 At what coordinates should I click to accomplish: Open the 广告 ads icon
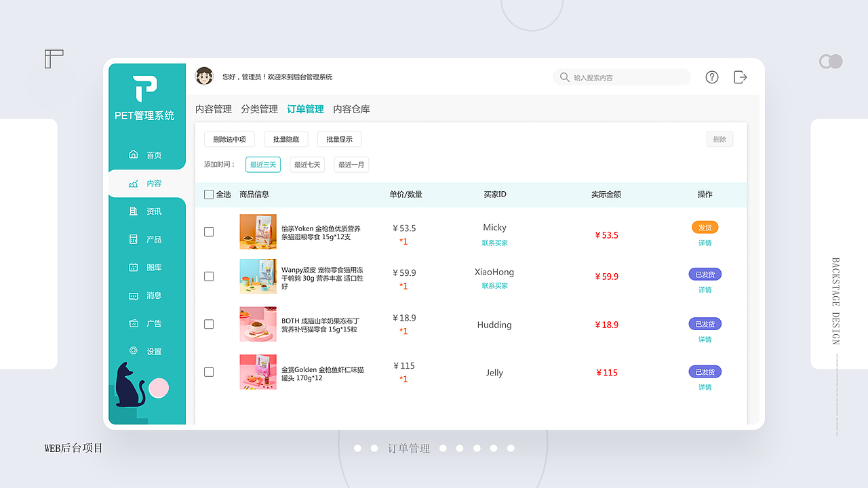[x=134, y=323]
